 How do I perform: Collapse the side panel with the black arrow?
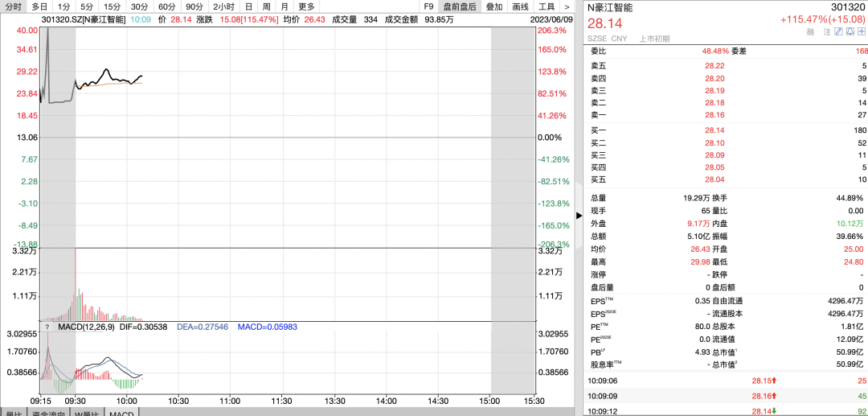click(580, 216)
